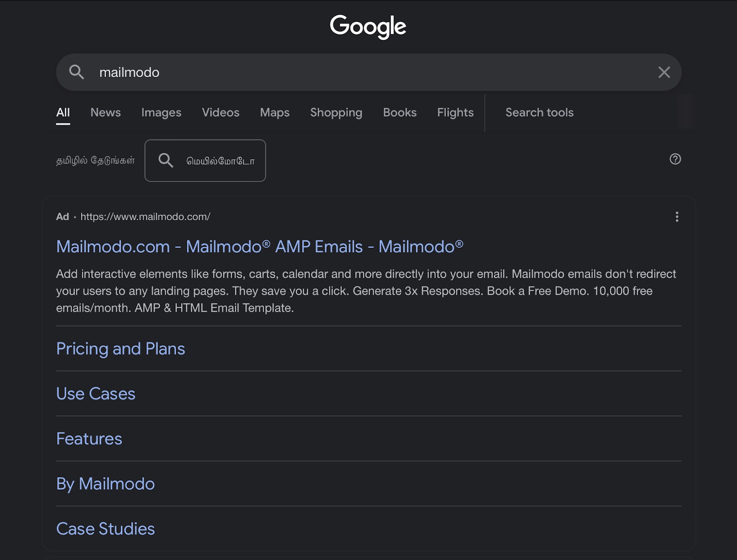Open the Use Cases sitelink
This screenshot has height=560, width=737.
(x=96, y=394)
